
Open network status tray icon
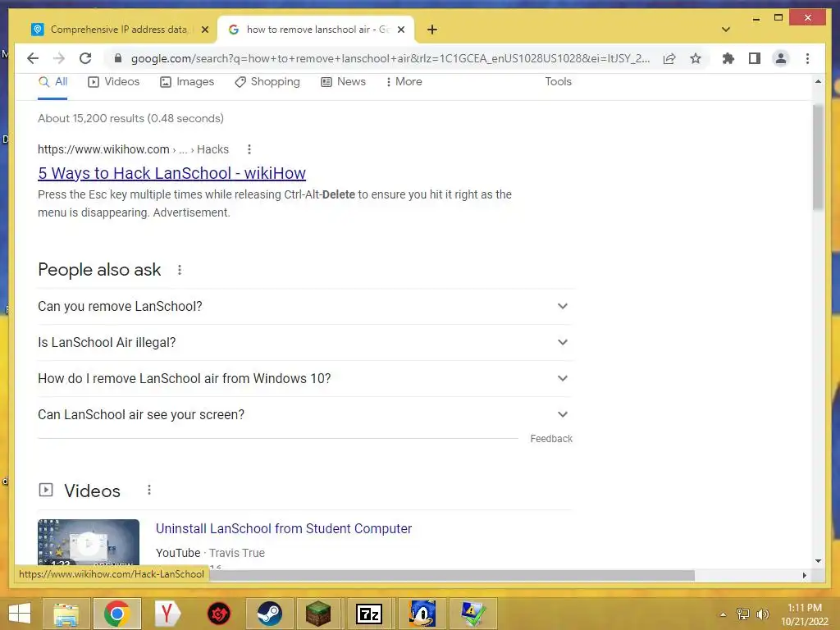pyautogui.click(x=743, y=614)
